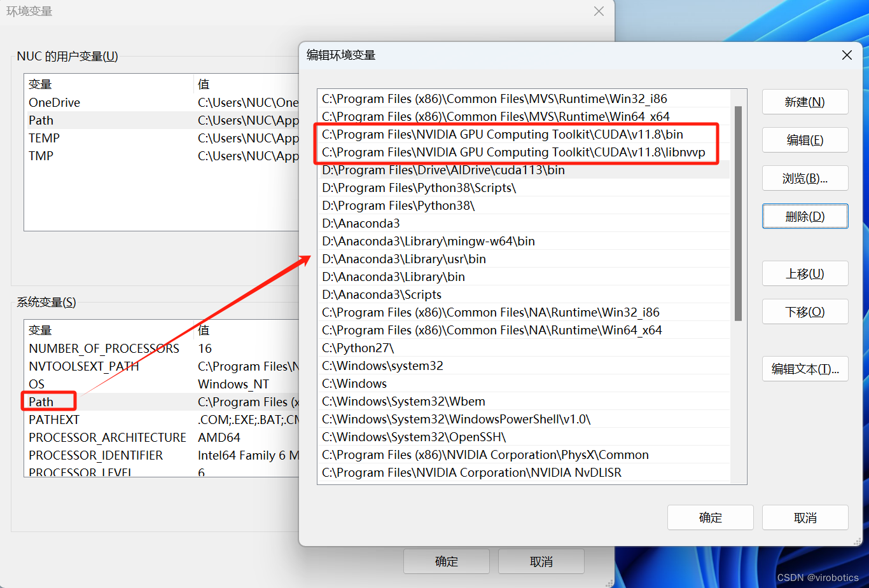Select NUMBER_OF_PROCESSORS system variable

coord(162,348)
